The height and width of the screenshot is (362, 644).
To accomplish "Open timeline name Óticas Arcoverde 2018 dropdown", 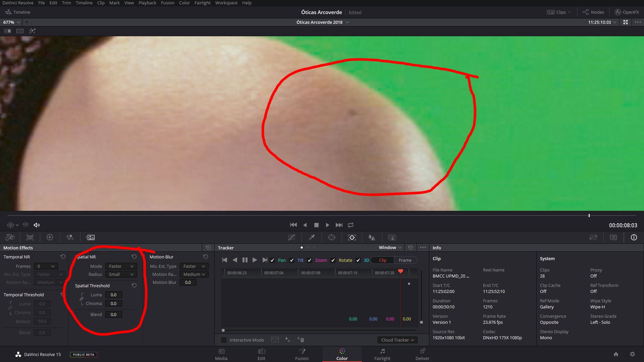I will click(323, 22).
